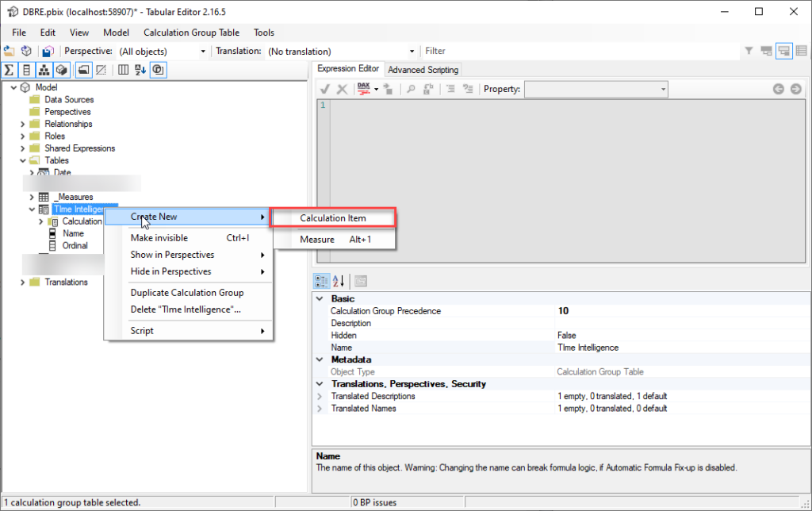Click the find magnifier icon in editor
The height and width of the screenshot is (511, 812).
pos(411,89)
